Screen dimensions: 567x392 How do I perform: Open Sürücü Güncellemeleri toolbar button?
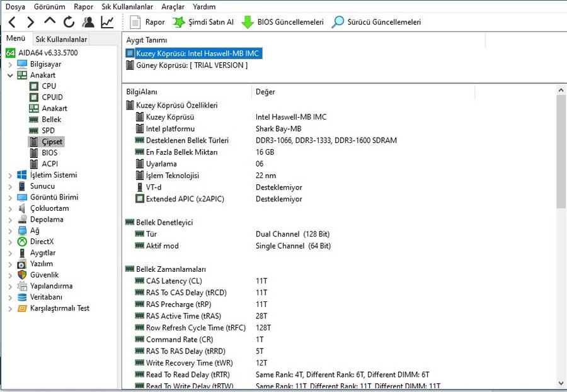pyautogui.click(x=376, y=23)
